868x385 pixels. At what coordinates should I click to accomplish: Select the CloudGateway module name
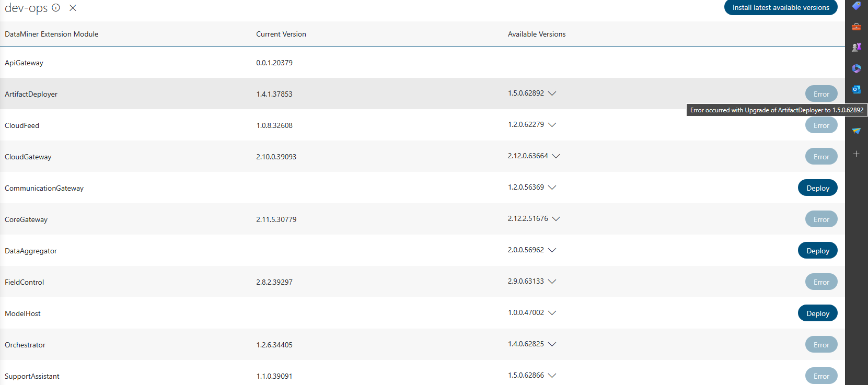click(x=28, y=157)
